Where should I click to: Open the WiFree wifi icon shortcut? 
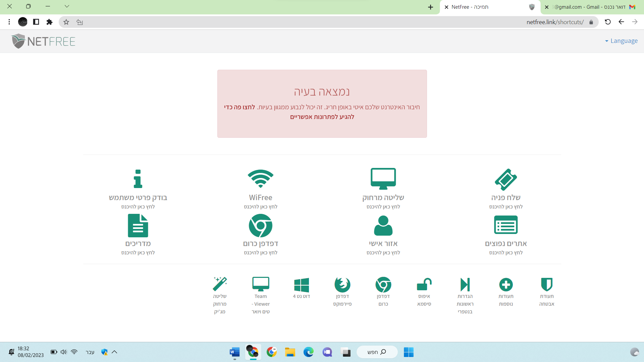[261, 179]
